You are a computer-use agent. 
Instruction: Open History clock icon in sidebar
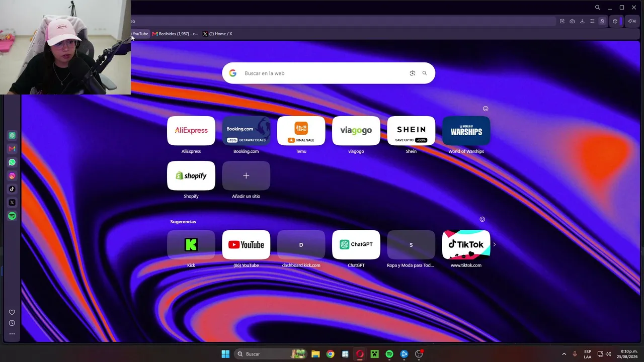[12, 323]
